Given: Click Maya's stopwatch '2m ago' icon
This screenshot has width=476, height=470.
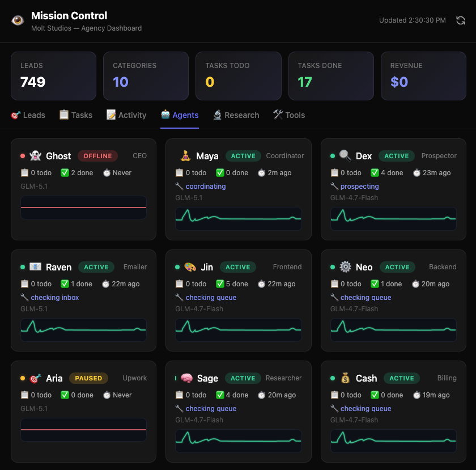Looking at the screenshot, I should click(x=261, y=173).
